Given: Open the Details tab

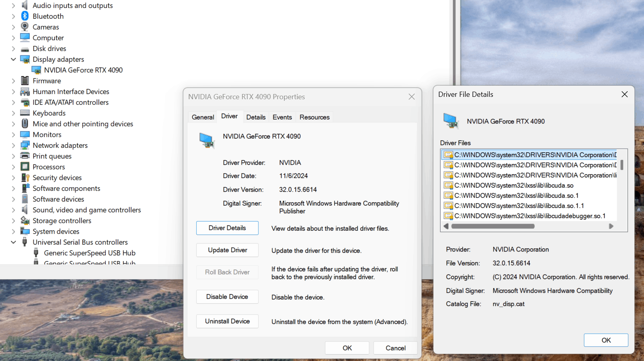Looking at the screenshot, I should click(x=256, y=117).
